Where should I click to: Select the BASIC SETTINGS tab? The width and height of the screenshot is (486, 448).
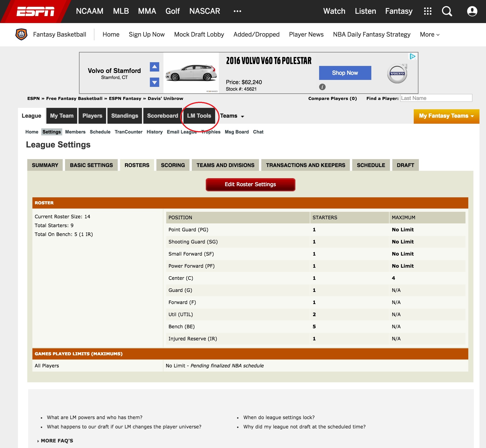tap(91, 165)
